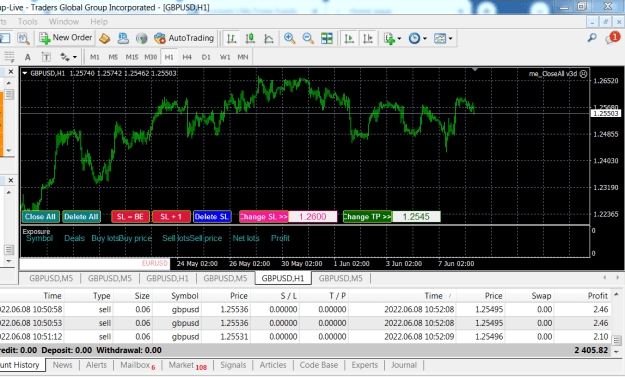Switch chart to line chart style
The height and width of the screenshot is (377, 625).
coord(269,38)
